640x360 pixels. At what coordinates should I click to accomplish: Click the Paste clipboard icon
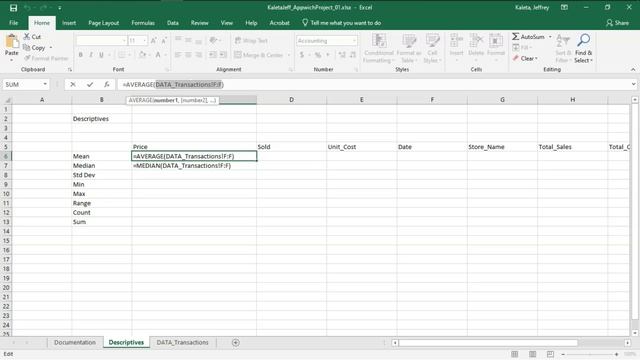[12, 42]
